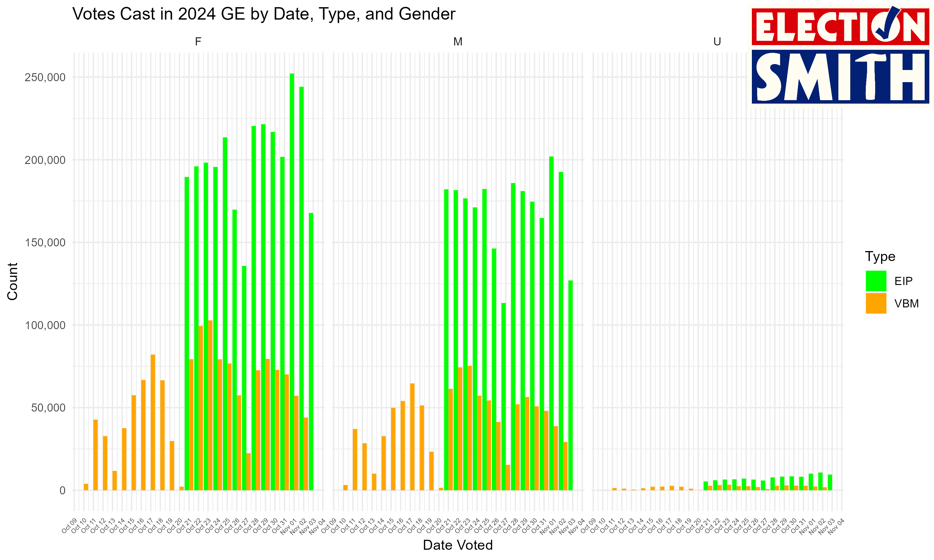
Task: Click the blue SMITH banner text
Action: pyautogui.click(x=840, y=77)
